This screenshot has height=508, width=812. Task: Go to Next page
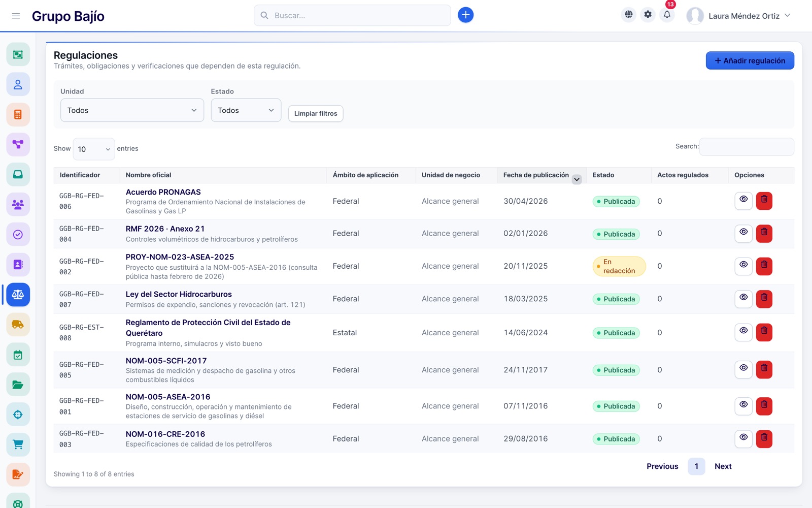[723, 466]
